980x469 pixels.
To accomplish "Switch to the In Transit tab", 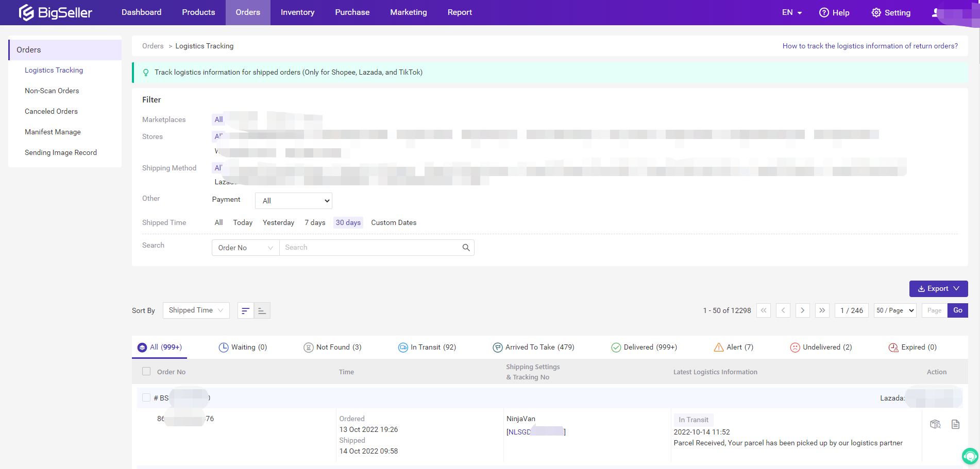I will pos(427,347).
